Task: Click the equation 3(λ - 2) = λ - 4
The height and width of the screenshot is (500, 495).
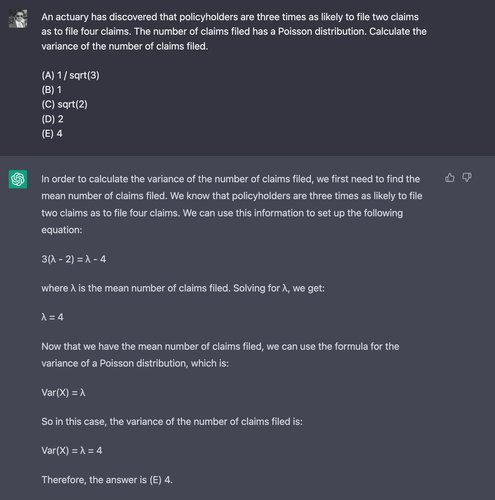Action: [x=74, y=259]
